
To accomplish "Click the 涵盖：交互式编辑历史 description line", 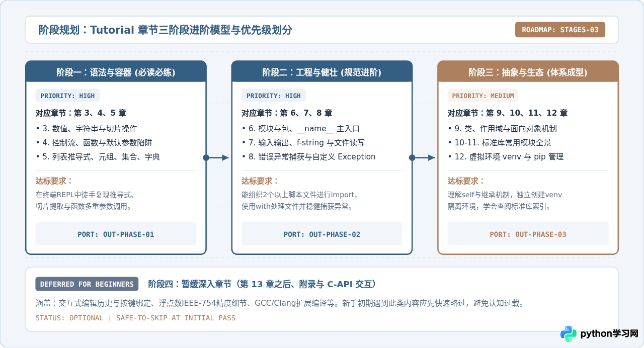I will [280, 304].
